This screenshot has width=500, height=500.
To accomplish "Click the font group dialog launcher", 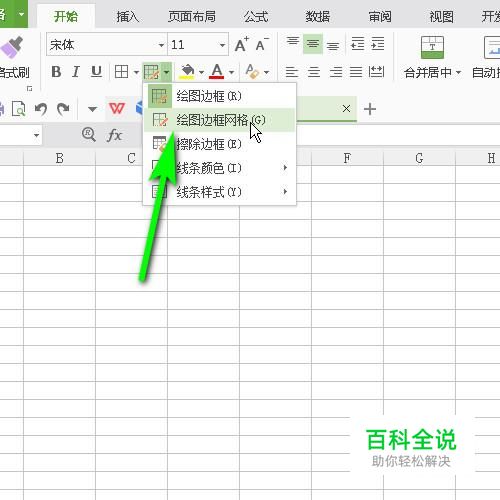I will (30, 88).
